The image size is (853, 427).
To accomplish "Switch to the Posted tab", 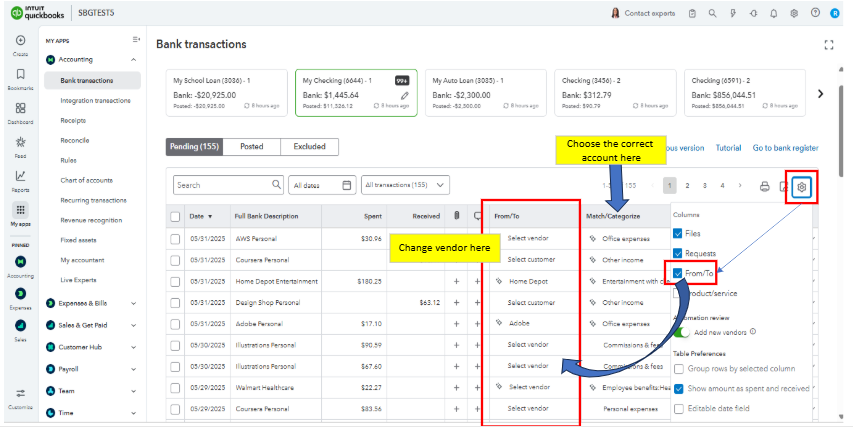I will tap(252, 147).
